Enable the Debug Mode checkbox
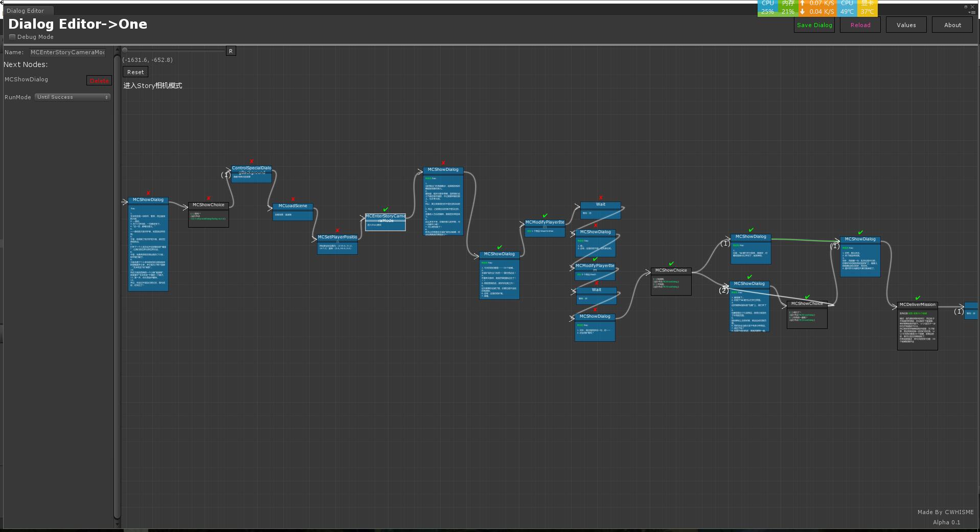Screen dimensions: 980x532 [x=12, y=37]
